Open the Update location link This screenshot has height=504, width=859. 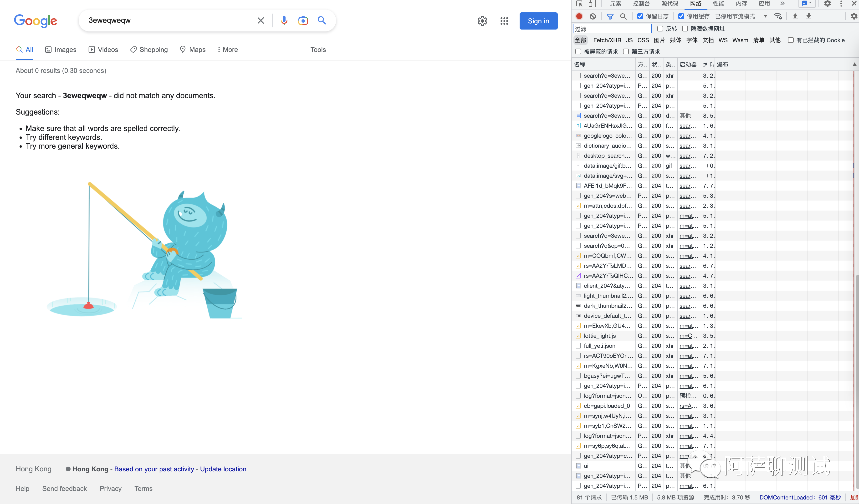tap(223, 469)
